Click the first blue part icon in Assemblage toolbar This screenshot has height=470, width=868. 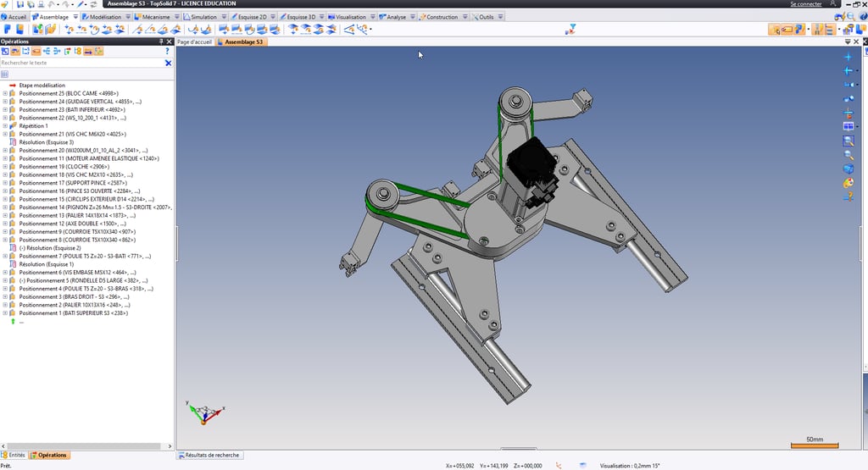(x=8, y=30)
